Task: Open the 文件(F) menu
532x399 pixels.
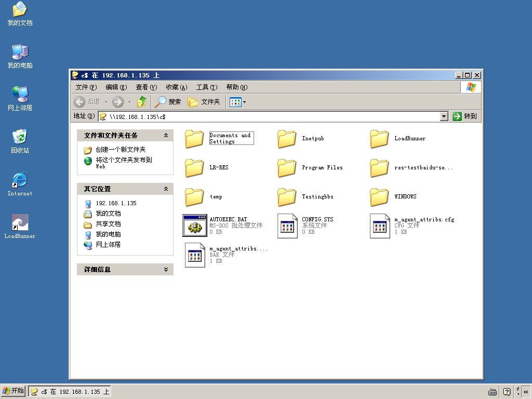Action: tap(86, 87)
